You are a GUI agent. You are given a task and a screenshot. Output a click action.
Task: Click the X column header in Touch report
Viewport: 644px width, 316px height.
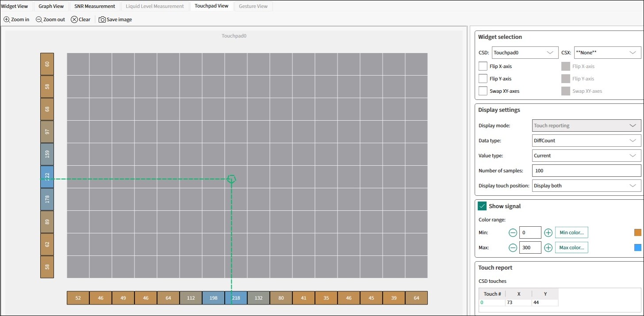(x=518, y=294)
